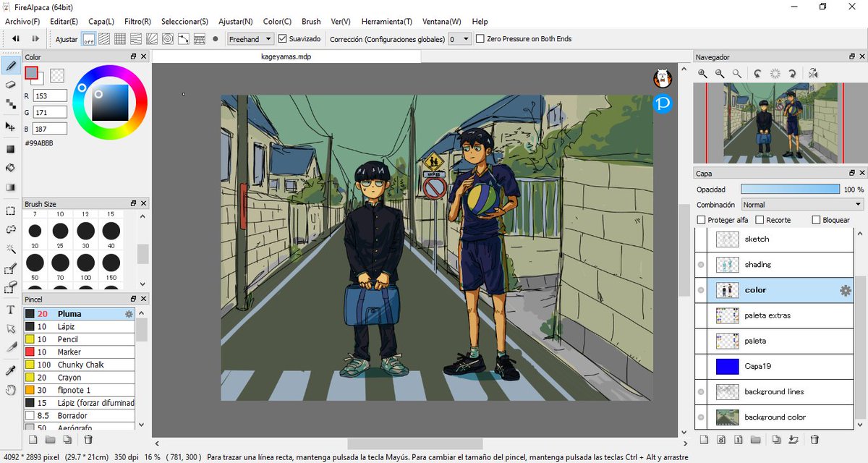Select the Operation arrow tool
The width and height of the screenshot is (868, 463).
click(10, 328)
